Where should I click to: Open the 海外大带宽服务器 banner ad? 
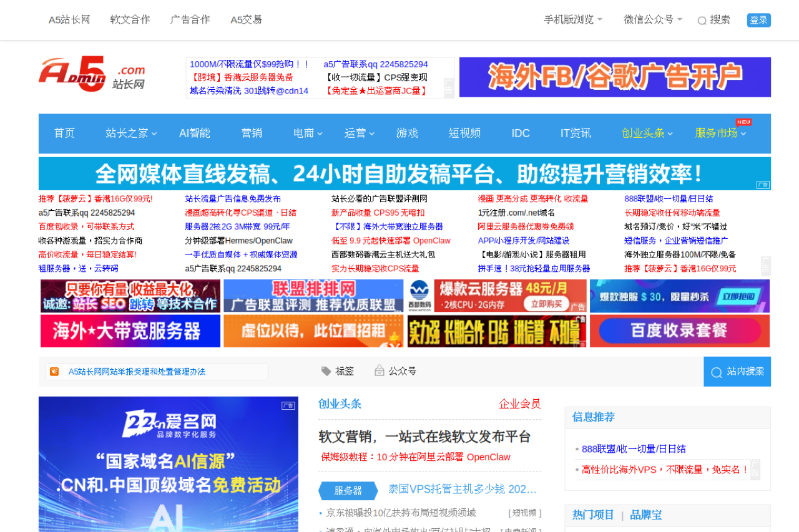click(130, 331)
